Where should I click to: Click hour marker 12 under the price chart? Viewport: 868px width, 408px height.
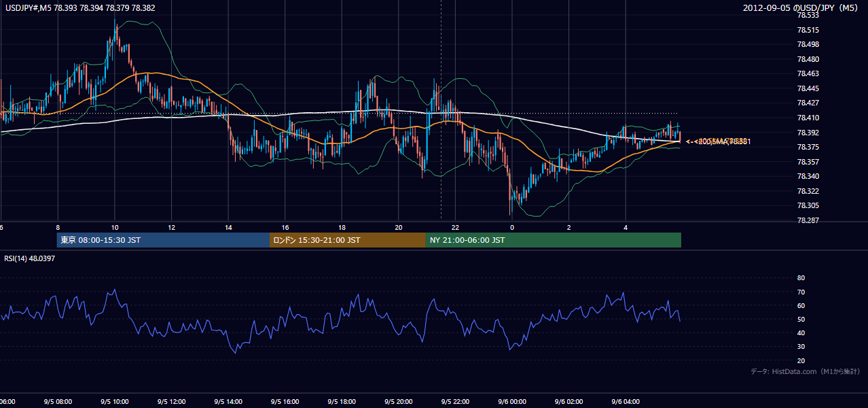pyautogui.click(x=171, y=228)
